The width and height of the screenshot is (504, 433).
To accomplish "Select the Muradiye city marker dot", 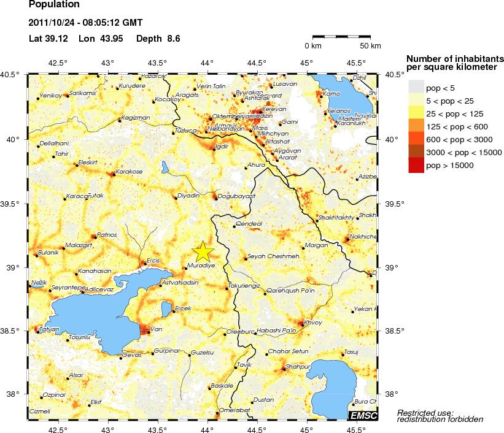I will click(186, 268).
